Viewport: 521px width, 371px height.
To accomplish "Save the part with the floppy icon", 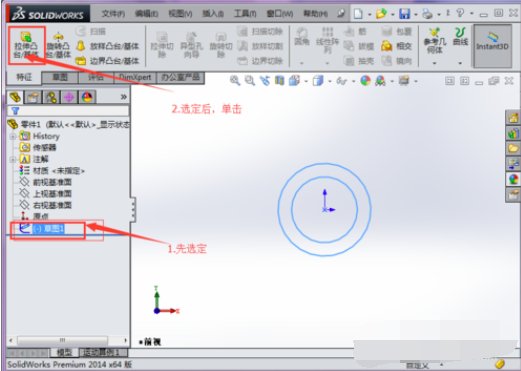I will 404,14.
